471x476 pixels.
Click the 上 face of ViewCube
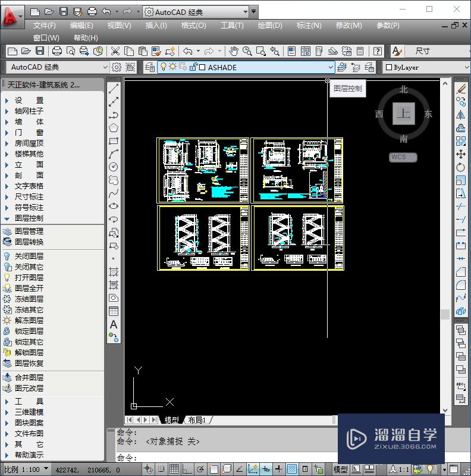[x=404, y=114]
